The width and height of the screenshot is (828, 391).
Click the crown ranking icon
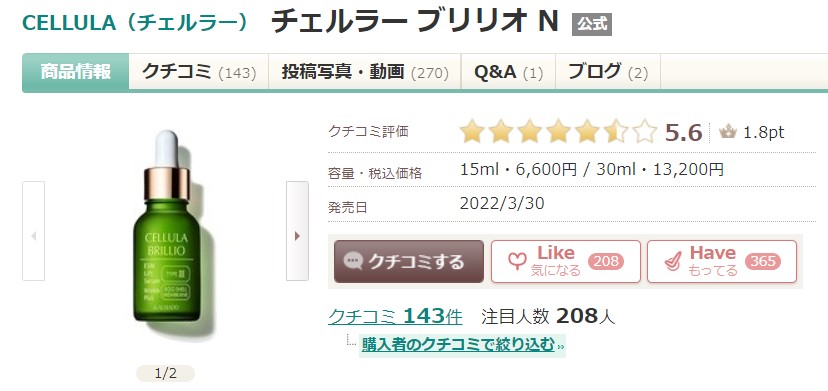click(x=728, y=132)
